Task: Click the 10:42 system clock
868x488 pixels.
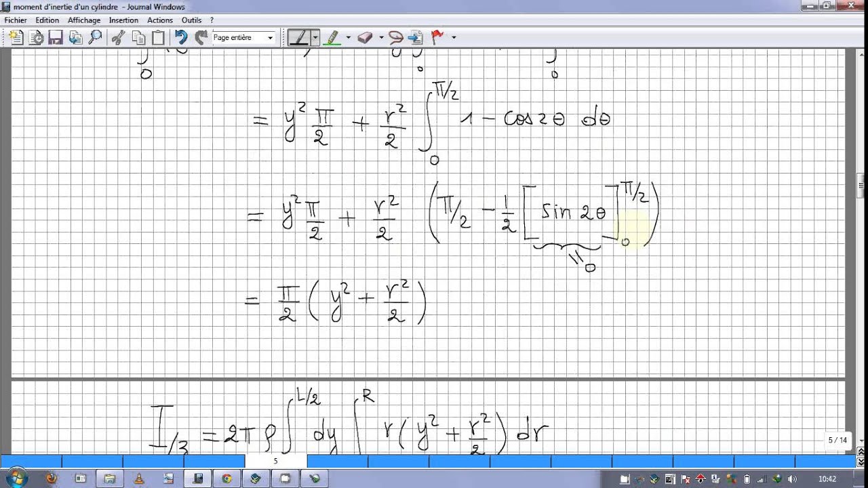Action: coord(827,479)
